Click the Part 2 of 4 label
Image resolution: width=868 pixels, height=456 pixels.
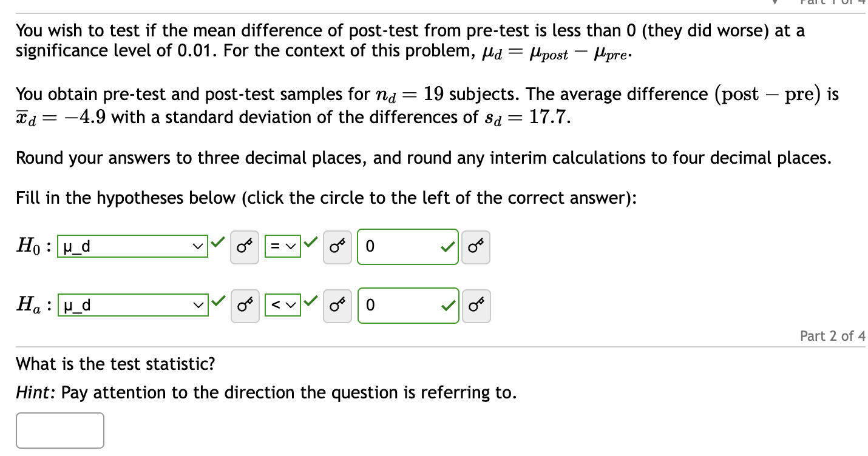pos(833,335)
